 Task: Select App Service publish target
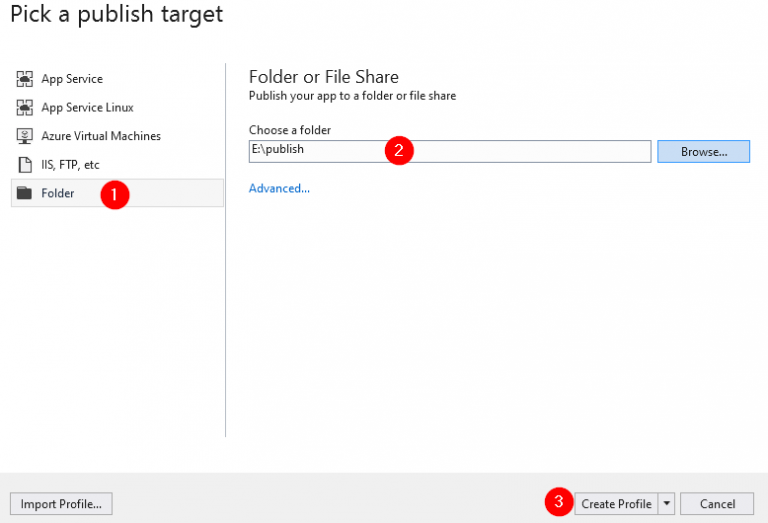72,79
